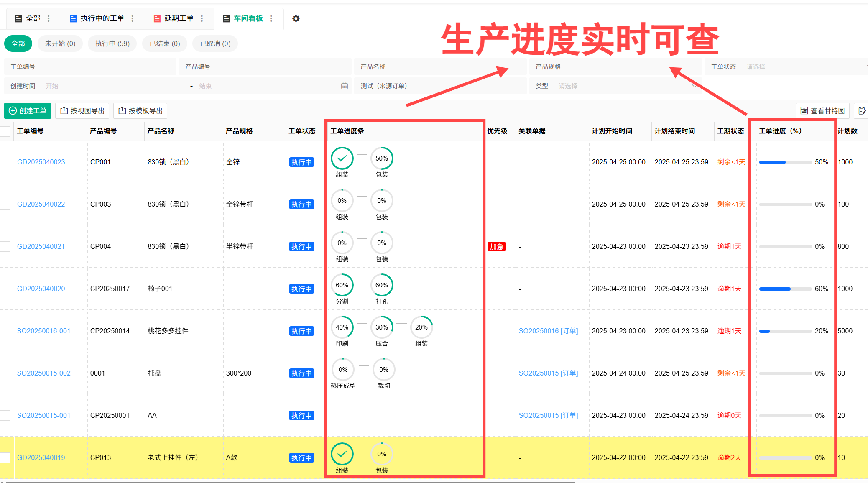The height and width of the screenshot is (483, 868).
Task: Click the plus icon on 创建工单
Action: point(12,111)
